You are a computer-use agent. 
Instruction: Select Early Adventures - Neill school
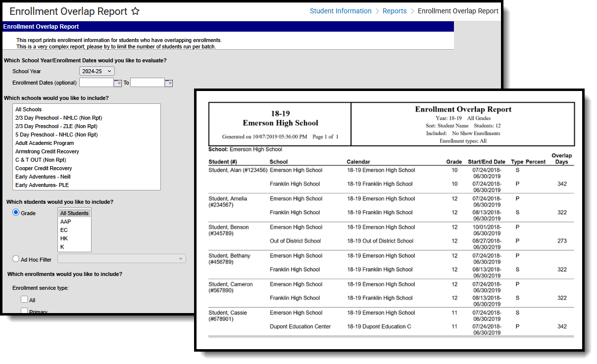tap(87, 177)
